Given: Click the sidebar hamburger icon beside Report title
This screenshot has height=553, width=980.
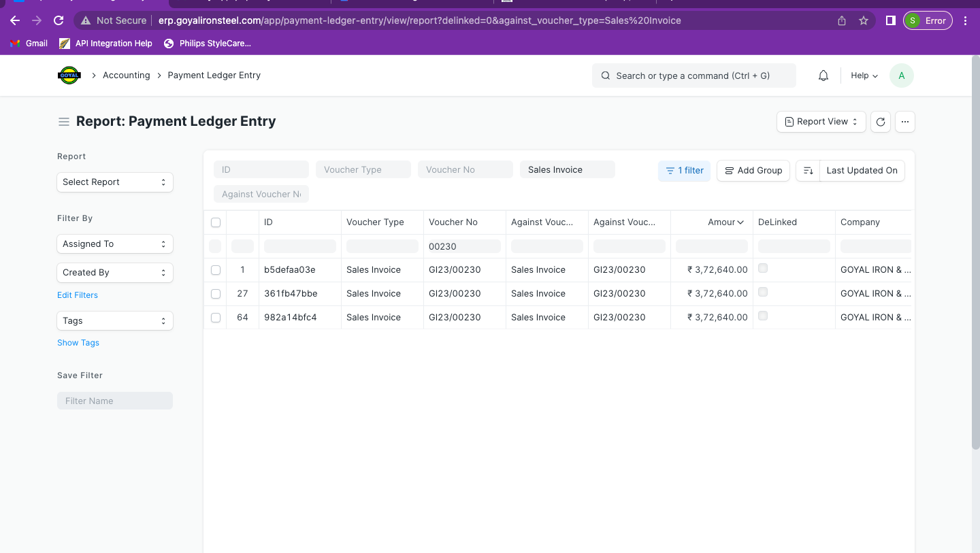Looking at the screenshot, I should 64,121.
